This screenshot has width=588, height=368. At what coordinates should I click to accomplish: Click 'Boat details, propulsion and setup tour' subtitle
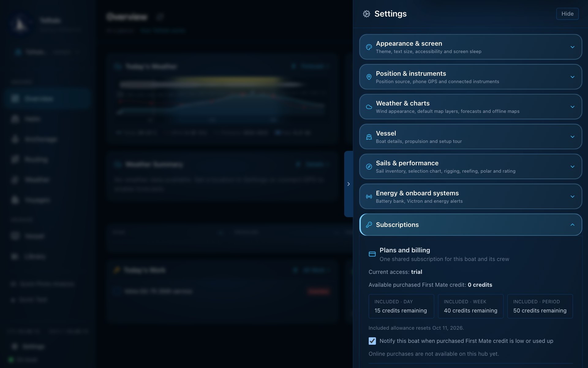point(419,141)
